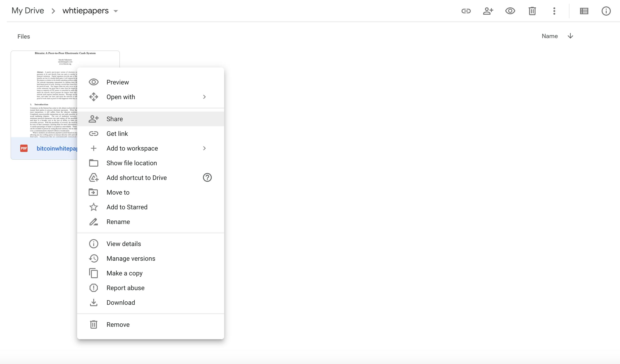Viewport: 620px width, 364px height.
Task: Click the delete trash icon in toolbar
Action: point(533,11)
